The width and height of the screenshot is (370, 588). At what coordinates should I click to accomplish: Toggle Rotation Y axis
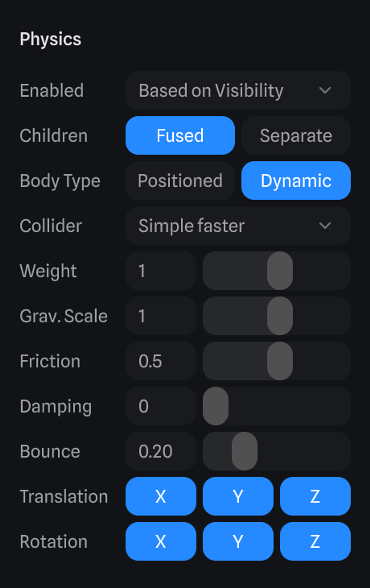(x=238, y=541)
